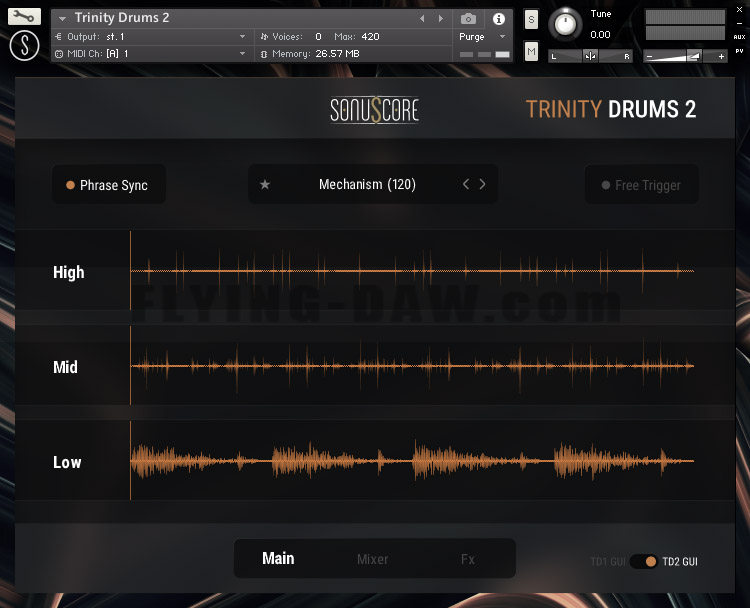This screenshot has width=750, height=608.
Task: Enable Phrase Sync mode
Action: click(x=109, y=185)
